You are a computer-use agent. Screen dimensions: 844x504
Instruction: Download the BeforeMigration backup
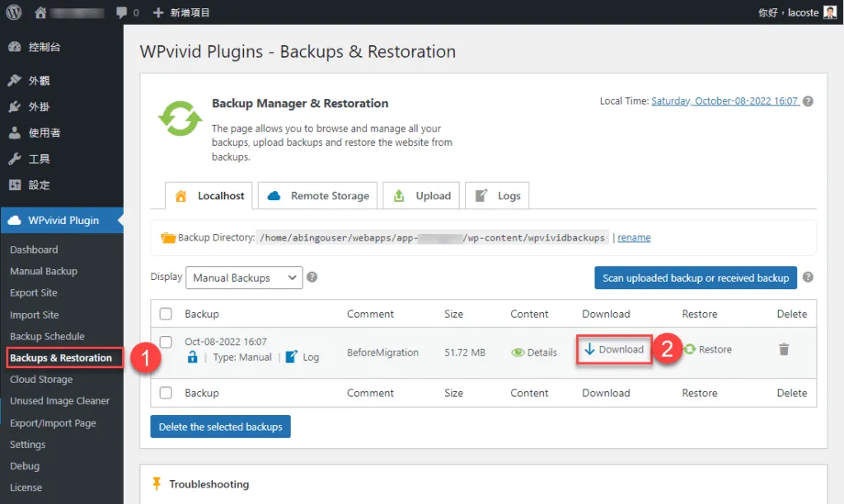point(613,349)
